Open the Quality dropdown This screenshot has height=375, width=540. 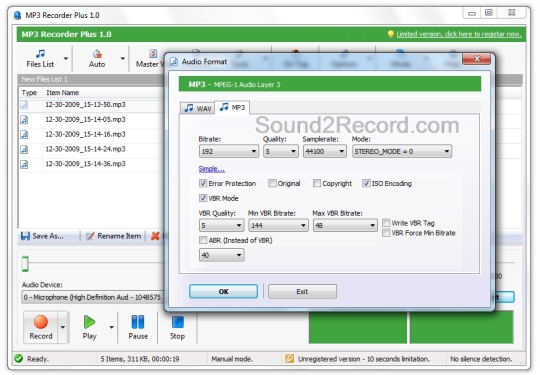281,152
